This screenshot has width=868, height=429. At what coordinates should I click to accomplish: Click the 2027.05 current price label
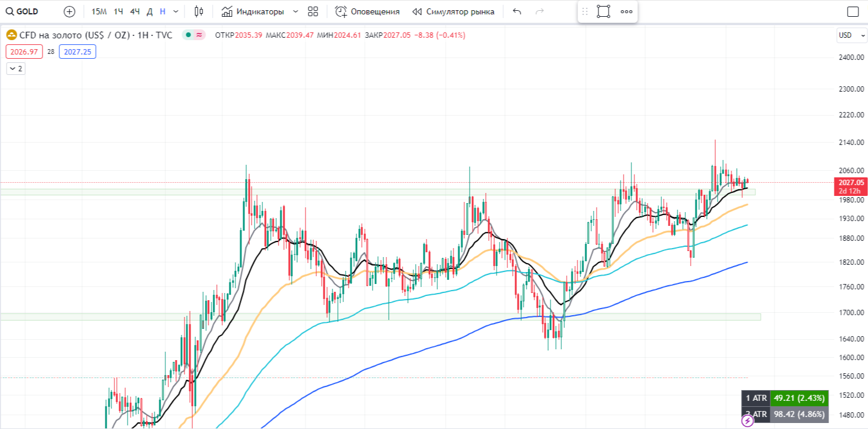(851, 183)
